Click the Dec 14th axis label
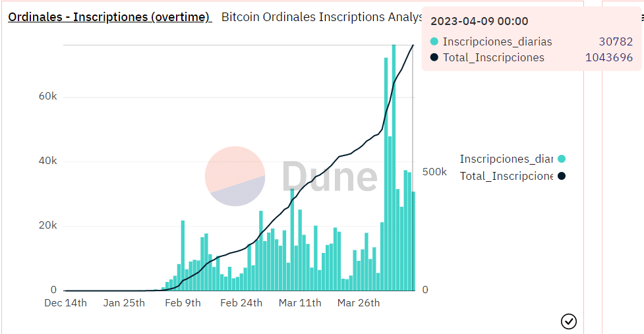Screen dimensions: 644x334 [65, 303]
